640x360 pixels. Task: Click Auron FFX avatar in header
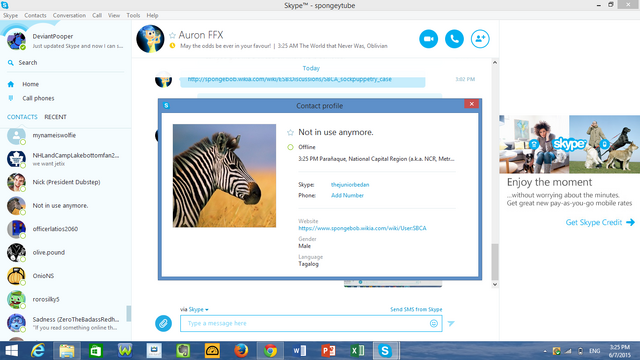click(x=150, y=39)
